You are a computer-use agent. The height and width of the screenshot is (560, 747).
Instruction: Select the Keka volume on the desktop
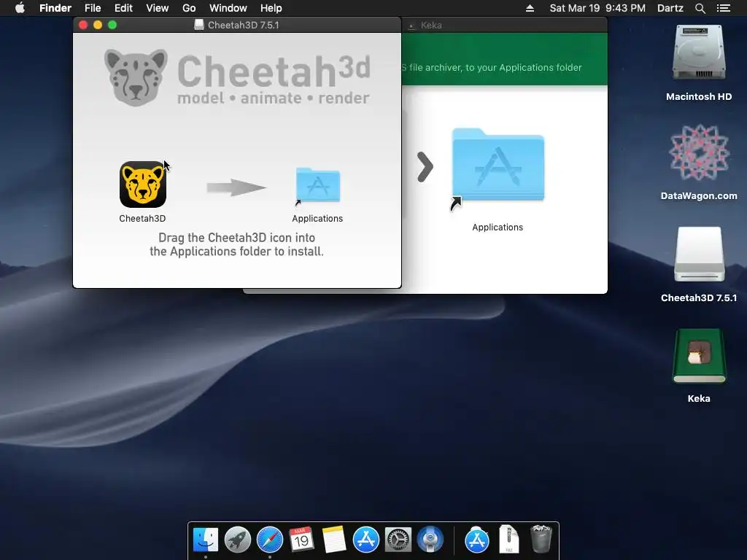click(x=699, y=356)
